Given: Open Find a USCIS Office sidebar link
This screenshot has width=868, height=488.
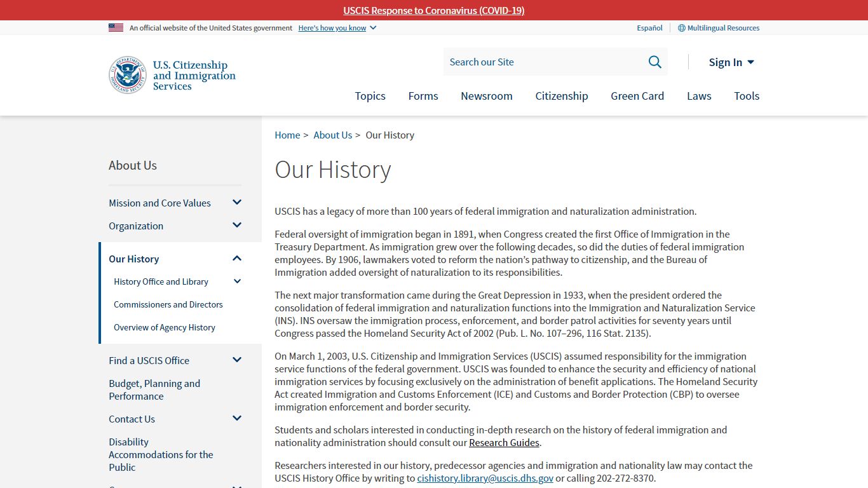Looking at the screenshot, I should point(149,360).
